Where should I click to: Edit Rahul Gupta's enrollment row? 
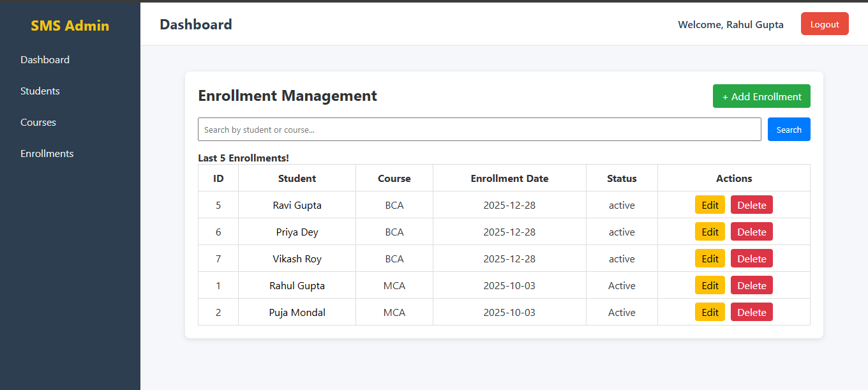(710, 285)
